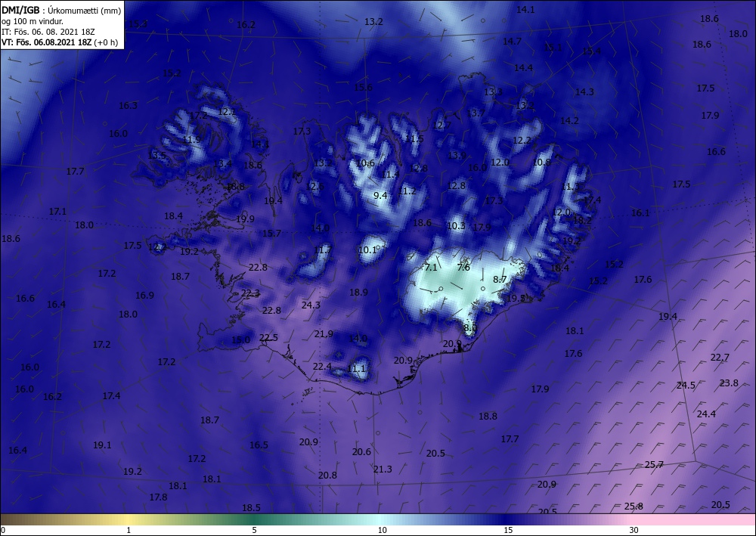Image resolution: width=756 pixels, height=536 pixels.
Task: Click the map value 15.7
Action: point(271,234)
